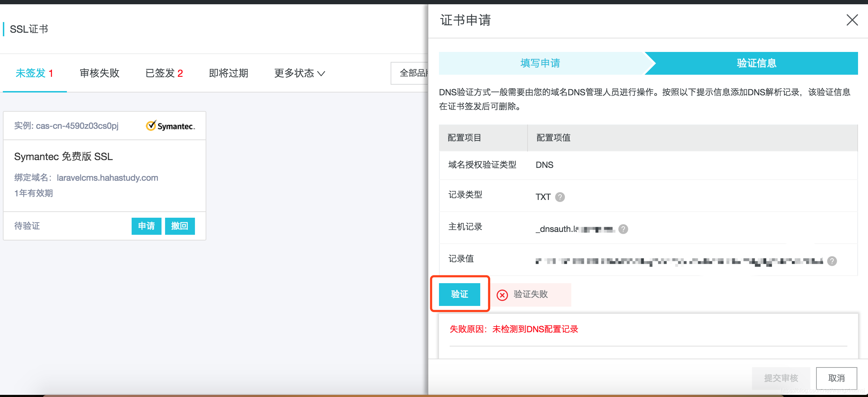Viewport: 868px width, 397px height.
Task: Click help icon next to TXT record type
Action: point(560,197)
